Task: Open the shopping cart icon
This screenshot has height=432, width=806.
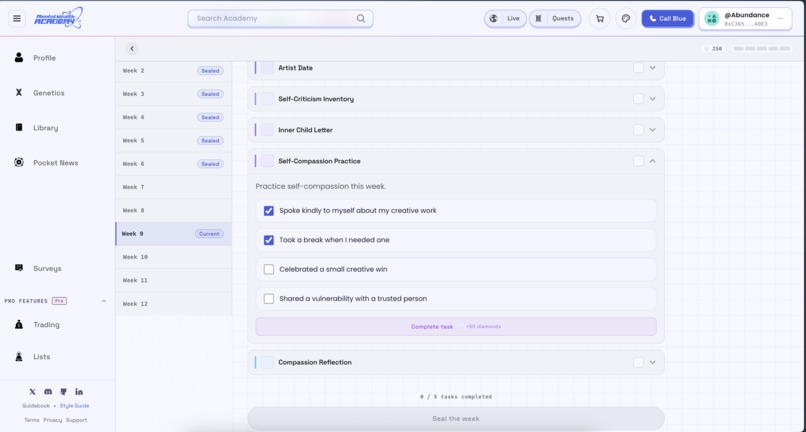Action: 600,19
